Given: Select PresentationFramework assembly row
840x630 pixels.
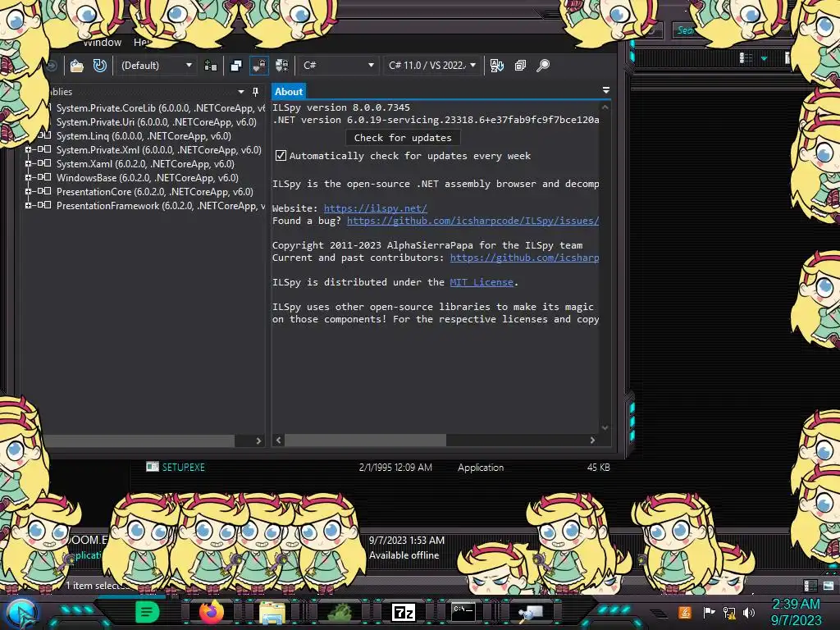Looking at the screenshot, I should (160, 206).
